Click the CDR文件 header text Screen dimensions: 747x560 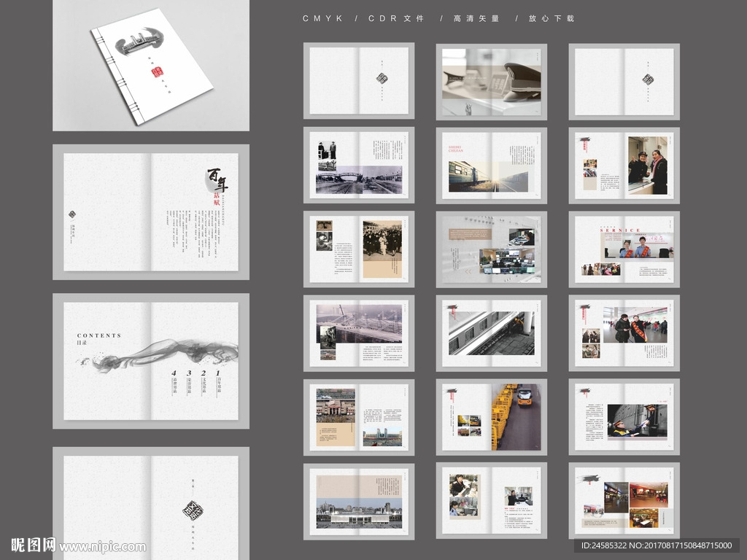pyautogui.click(x=396, y=18)
